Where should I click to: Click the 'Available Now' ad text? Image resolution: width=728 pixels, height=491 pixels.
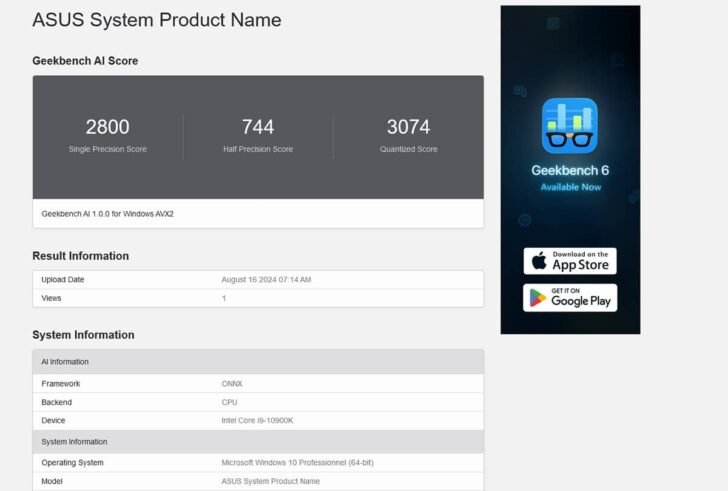(x=571, y=187)
